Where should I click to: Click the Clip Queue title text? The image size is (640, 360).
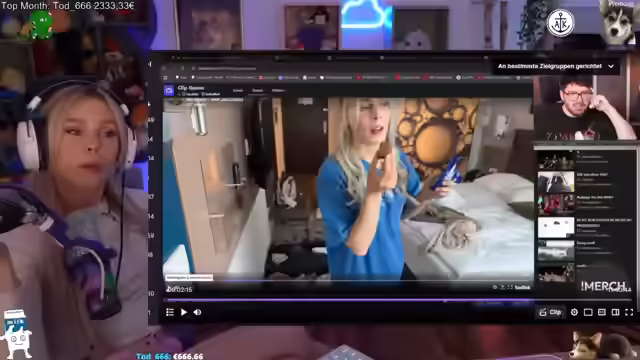coord(191,88)
